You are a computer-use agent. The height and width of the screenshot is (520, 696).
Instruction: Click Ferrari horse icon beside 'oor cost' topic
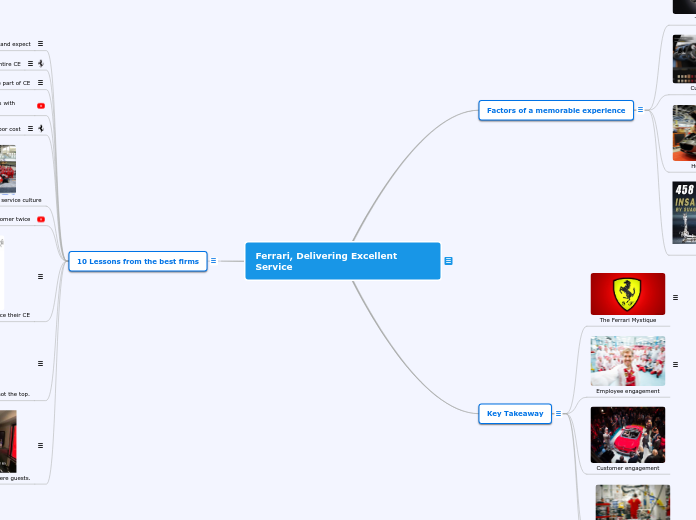pos(41,128)
